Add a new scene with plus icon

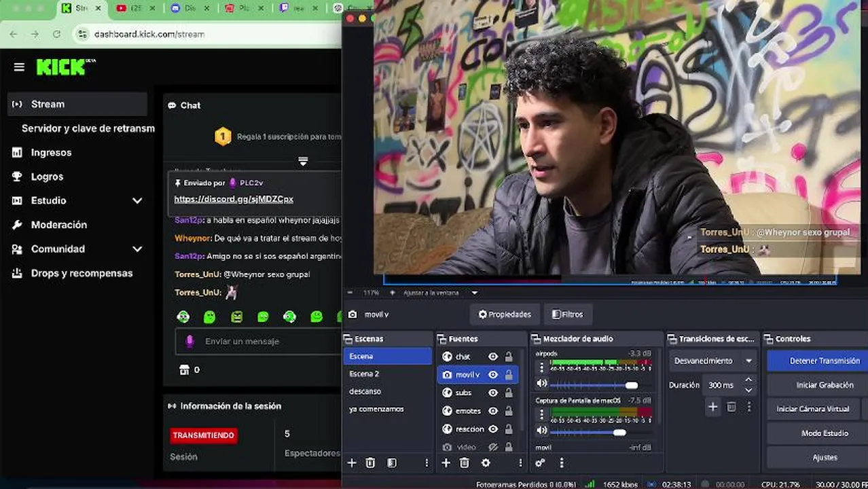tap(352, 463)
